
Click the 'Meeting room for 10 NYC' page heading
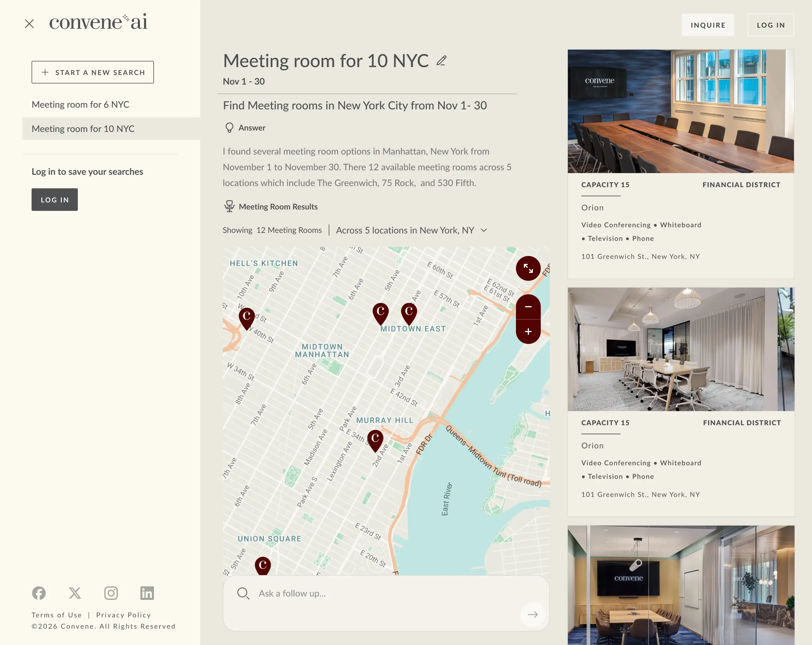(326, 61)
